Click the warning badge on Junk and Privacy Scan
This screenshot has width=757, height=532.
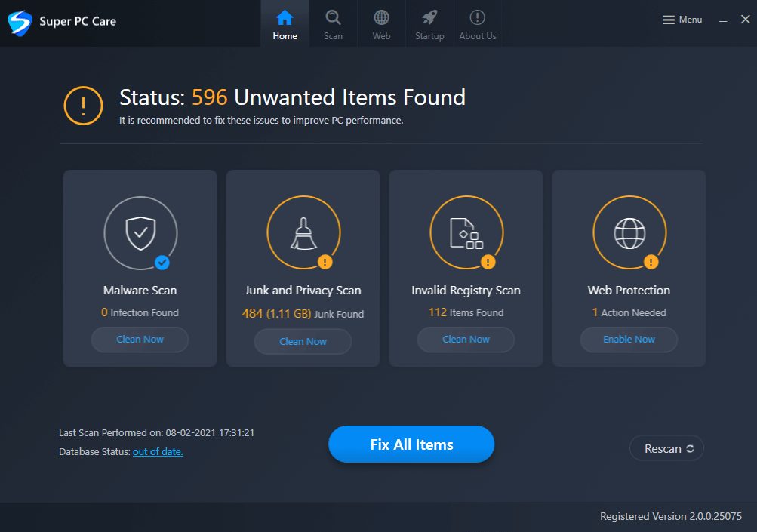[325, 262]
